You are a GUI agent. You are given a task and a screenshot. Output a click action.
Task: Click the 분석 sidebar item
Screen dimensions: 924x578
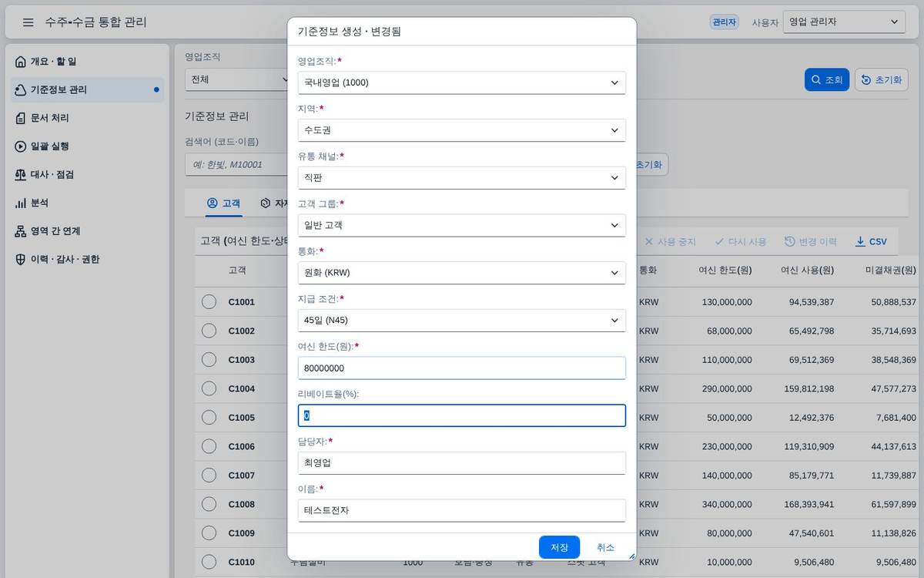point(88,203)
